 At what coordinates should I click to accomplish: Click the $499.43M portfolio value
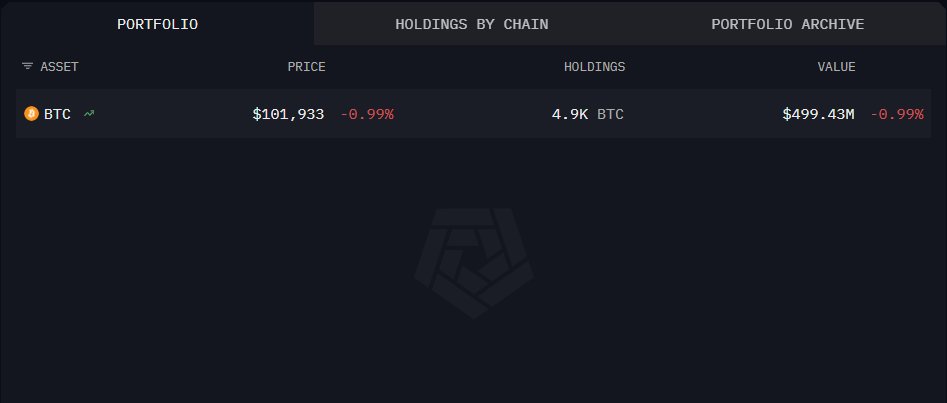[818, 114]
